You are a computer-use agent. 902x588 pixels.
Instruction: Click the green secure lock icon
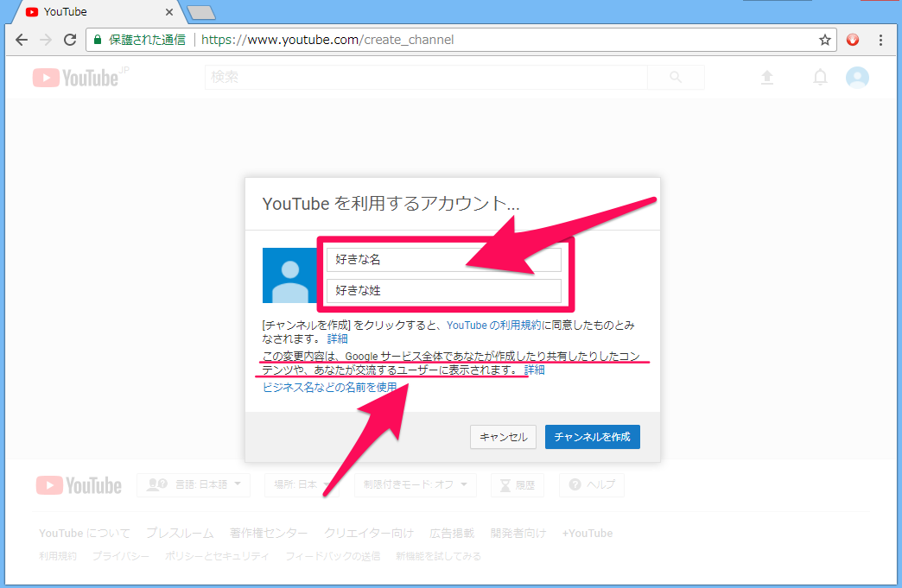(98, 40)
